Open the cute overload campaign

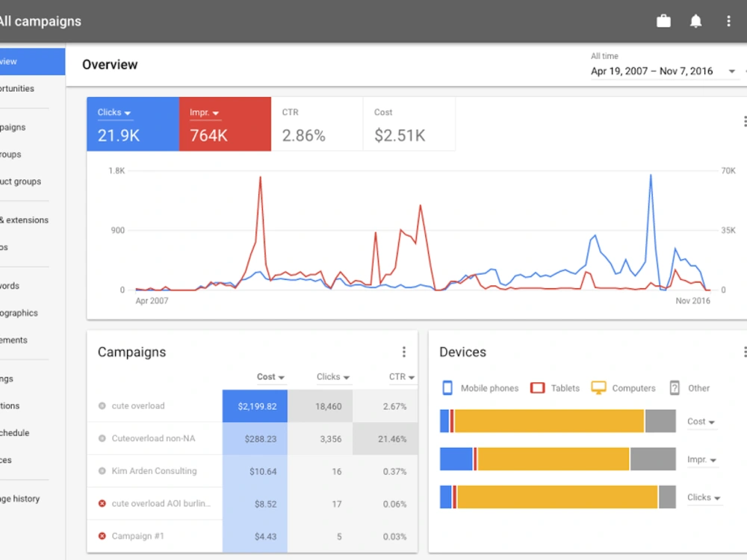[x=138, y=405]
